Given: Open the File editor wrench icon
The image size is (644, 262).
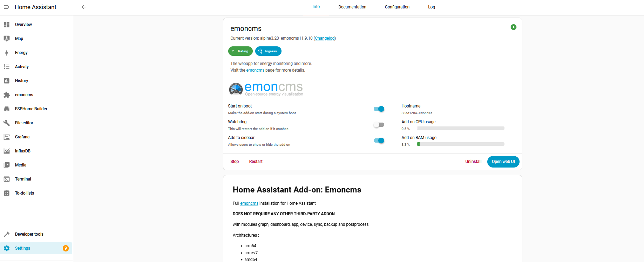Looking at the screenshot, I should pos(7,123).
